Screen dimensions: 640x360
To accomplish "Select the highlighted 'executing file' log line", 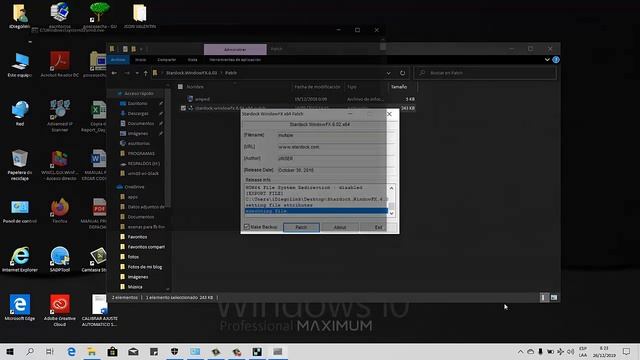I will point(316,211).
